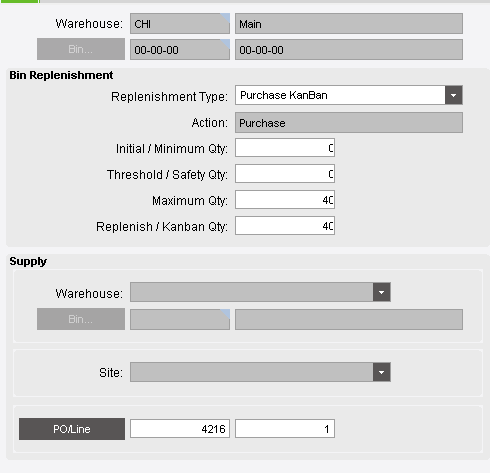The width and height of the screenshot is (490, 473).
Task: Click the Replenish / Kanban Qty input
Action: 285,226
